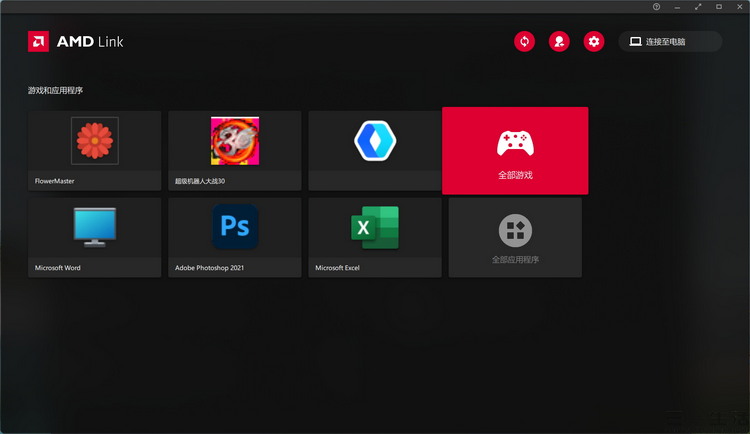Open the help question mark icon
The image size is (750, 434).
pyautogui.click(x=656, y=7)
